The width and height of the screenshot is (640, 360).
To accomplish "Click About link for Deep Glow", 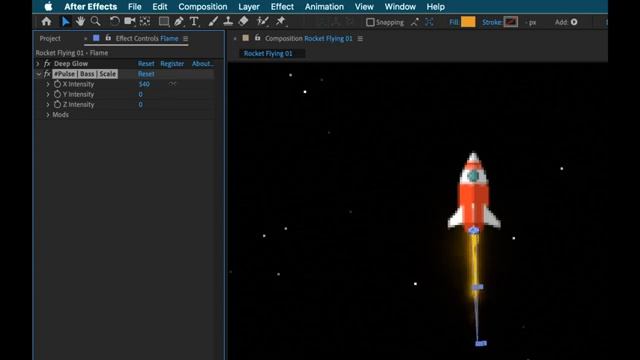I will tap(202, 64).
